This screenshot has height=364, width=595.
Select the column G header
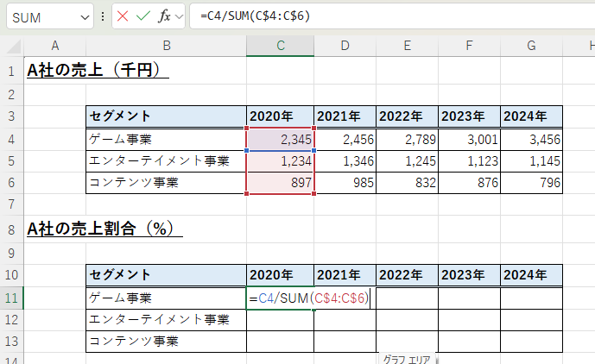[532, 46]
